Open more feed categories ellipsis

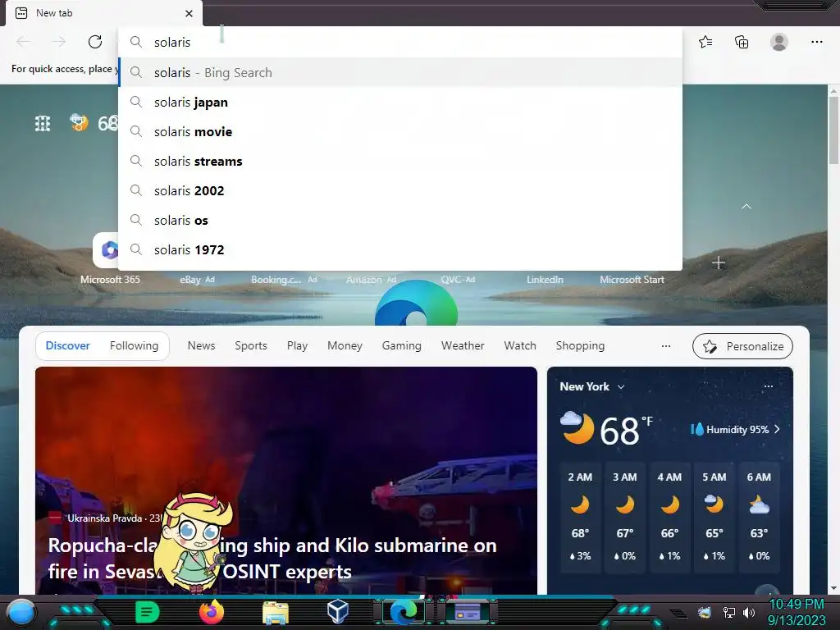click(666, 346)
